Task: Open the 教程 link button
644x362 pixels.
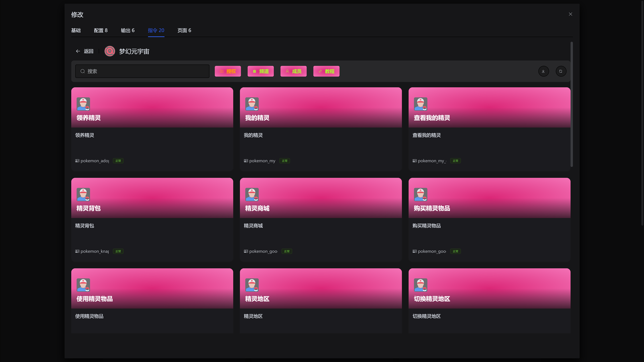Action: click(326, 71)
